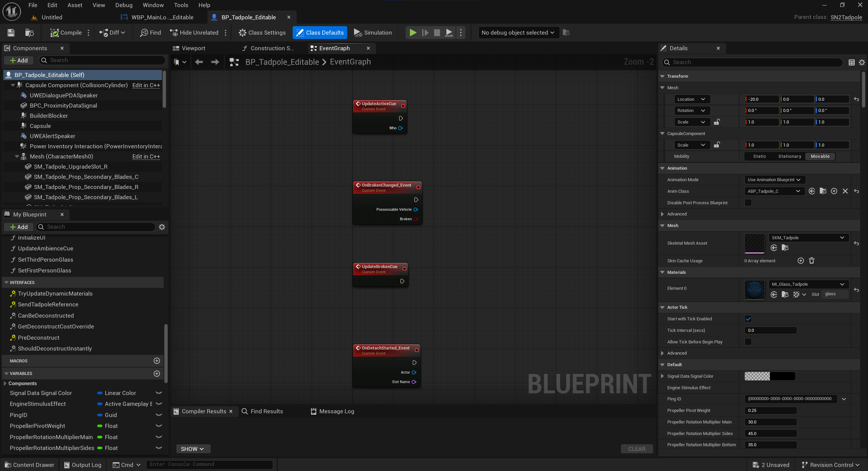The image size is (868, 471).
Task: Toggle Disable Post Process Blueprint checkbox
Action: point(748,203)
